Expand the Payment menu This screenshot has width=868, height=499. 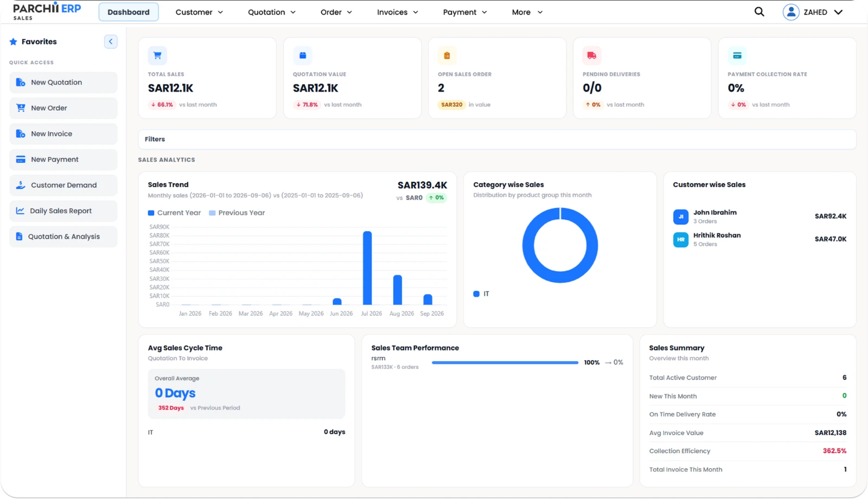[x=465, y=12]
